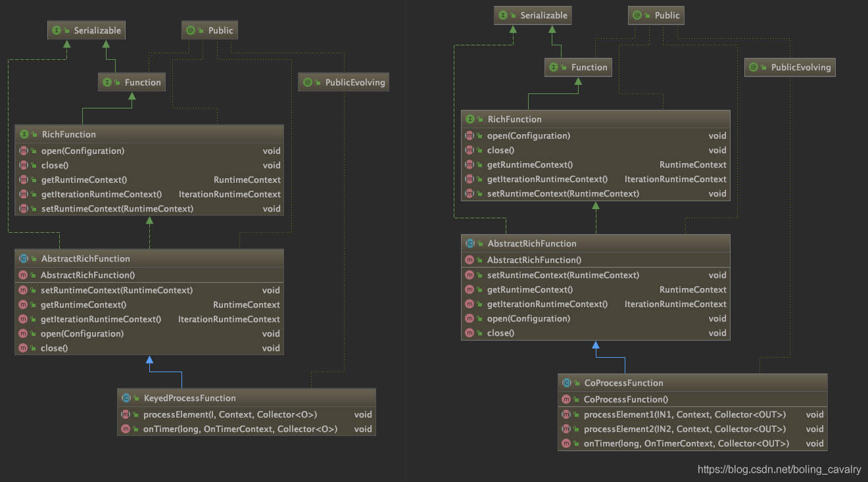Select IterationRuntimeContext return type in left RichFunction
The image size is (868, 482).
pos(229,194)
